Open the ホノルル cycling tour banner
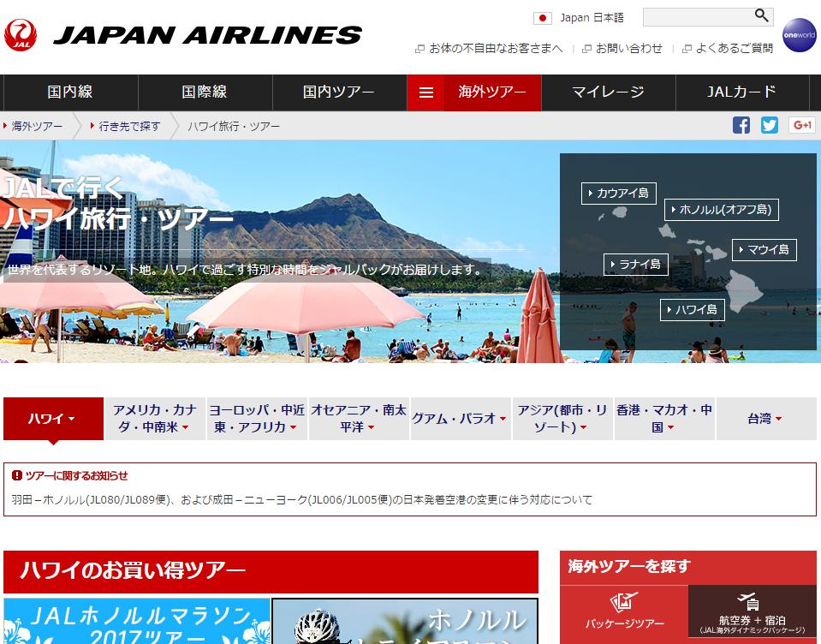821x644 pixels. point(405,622)
